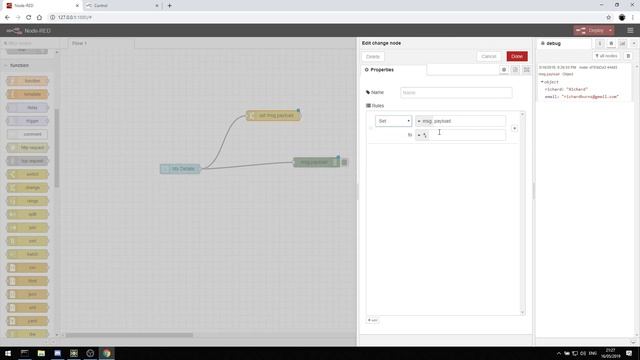
Task: Select the csv node in the palette
Action: tap(27, 268)
